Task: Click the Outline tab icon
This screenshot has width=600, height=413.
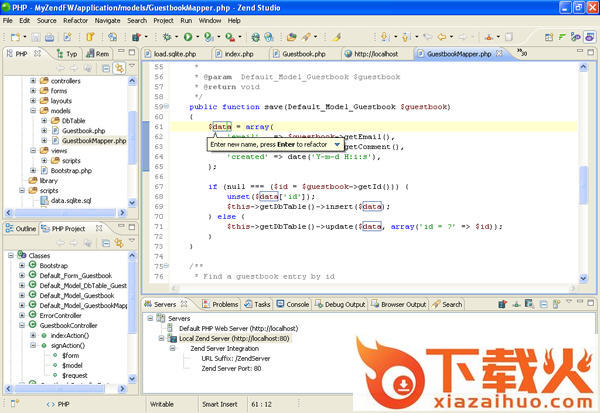Action: (x=9, y=228)
